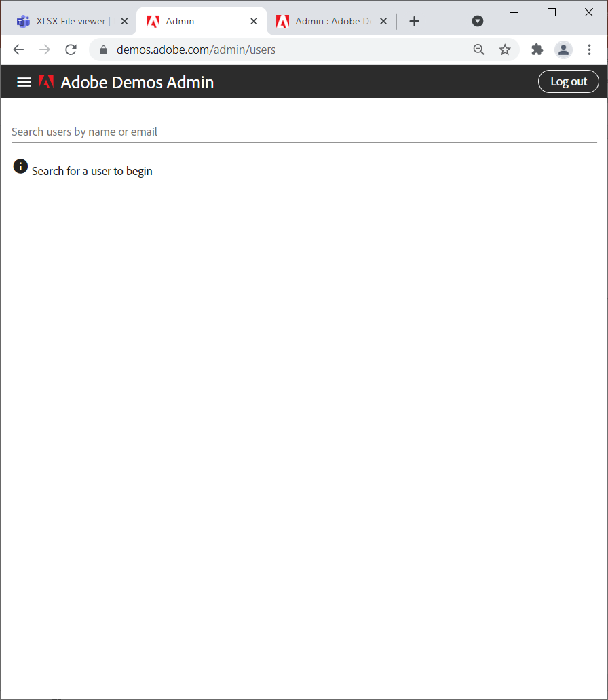This screenshot has height=700, width=608.
Task: Close the XLSX File viewer tab
Action: click(125, 22)
